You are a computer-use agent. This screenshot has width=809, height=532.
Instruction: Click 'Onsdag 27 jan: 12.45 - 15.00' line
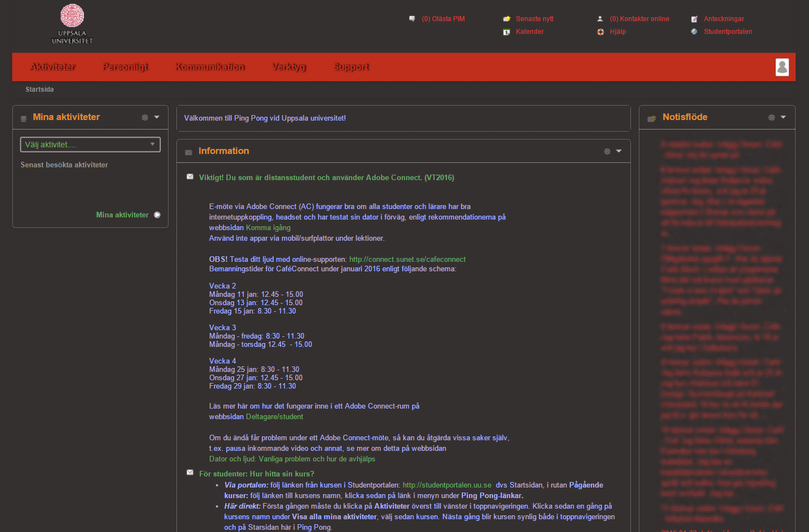pyautogui.click(x=256, y=378)
